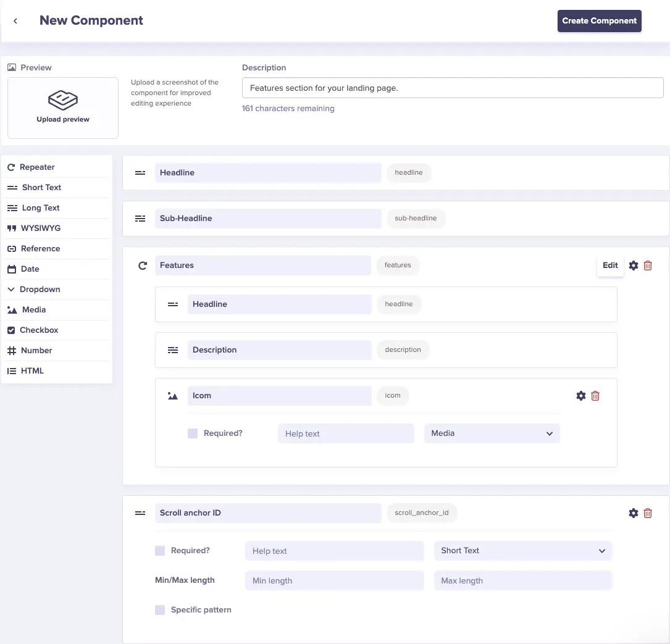Open settings gear for Icom field

point(581,396)
